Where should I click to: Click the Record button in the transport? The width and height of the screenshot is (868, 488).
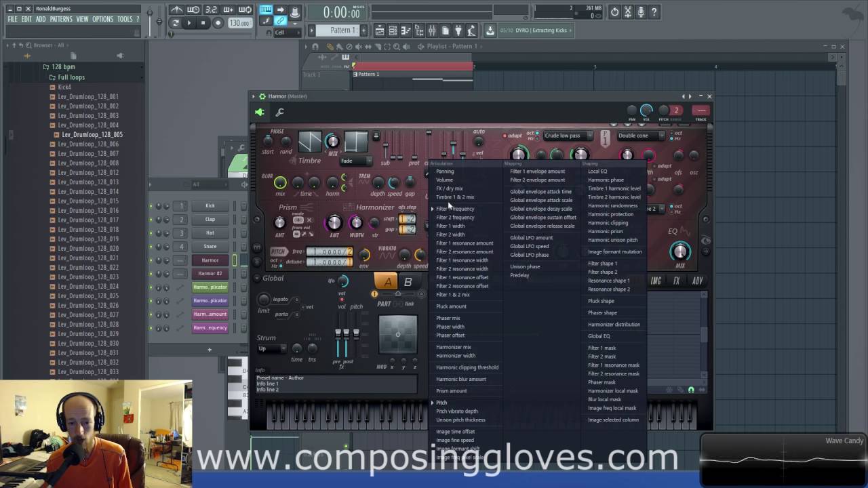(218, 23)
